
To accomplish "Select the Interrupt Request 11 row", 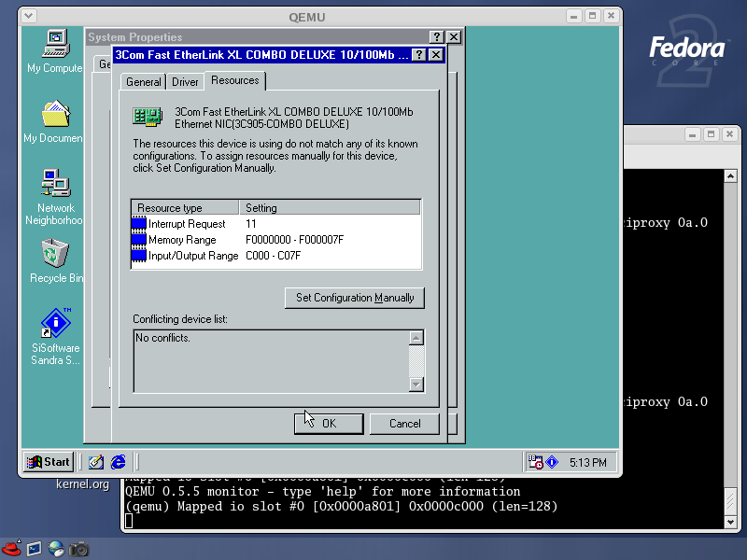I will click(x=276, y=223).
